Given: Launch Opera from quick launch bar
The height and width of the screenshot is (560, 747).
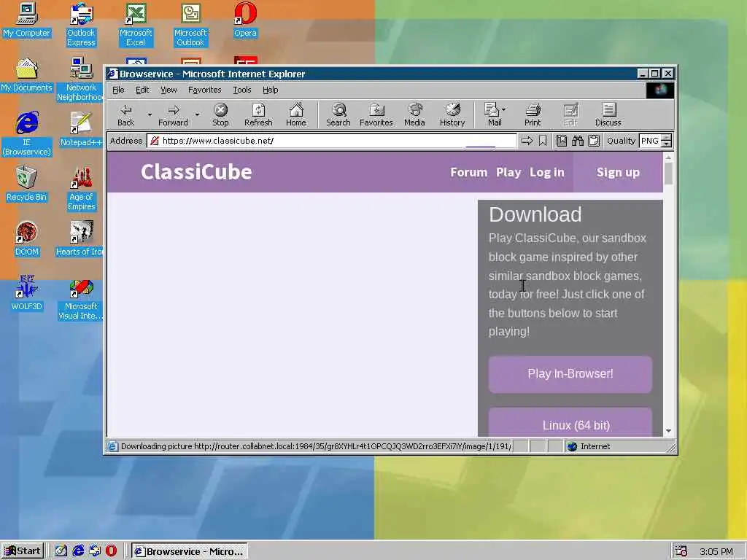Looking at the screenshot, I should pyautogui.click(x=111, y=551).
